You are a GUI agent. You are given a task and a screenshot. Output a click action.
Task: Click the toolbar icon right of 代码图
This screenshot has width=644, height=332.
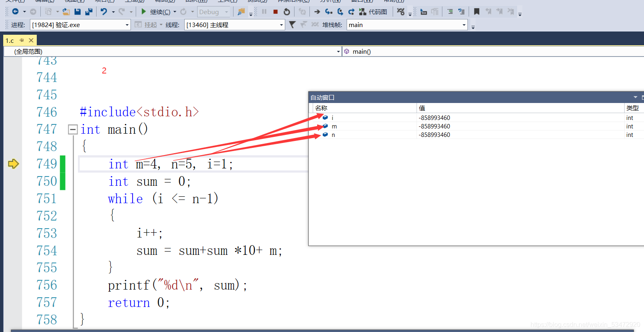(401, 12)
